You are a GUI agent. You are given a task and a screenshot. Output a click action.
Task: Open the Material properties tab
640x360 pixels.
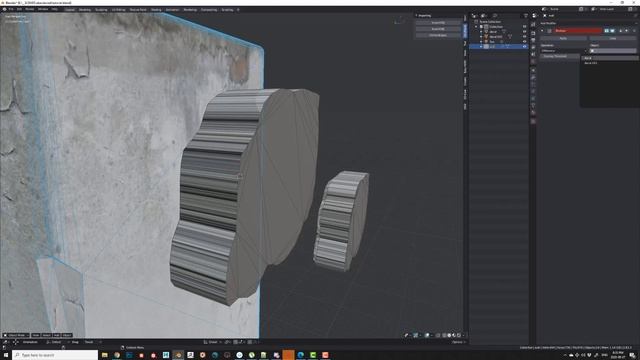click(x=533, y=112)
